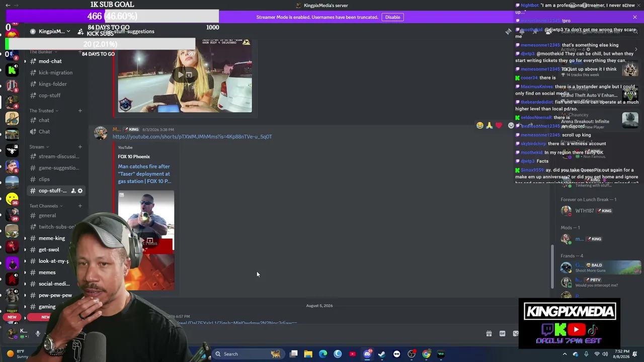644x362 pixels.
Task: Open the sticker picker
Action: click(x=515, y=333)
